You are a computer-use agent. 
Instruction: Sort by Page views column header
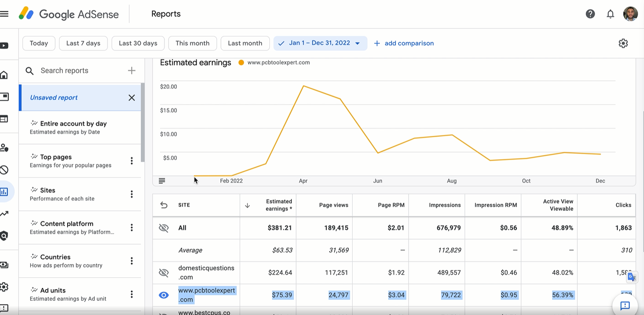[333, 205]
